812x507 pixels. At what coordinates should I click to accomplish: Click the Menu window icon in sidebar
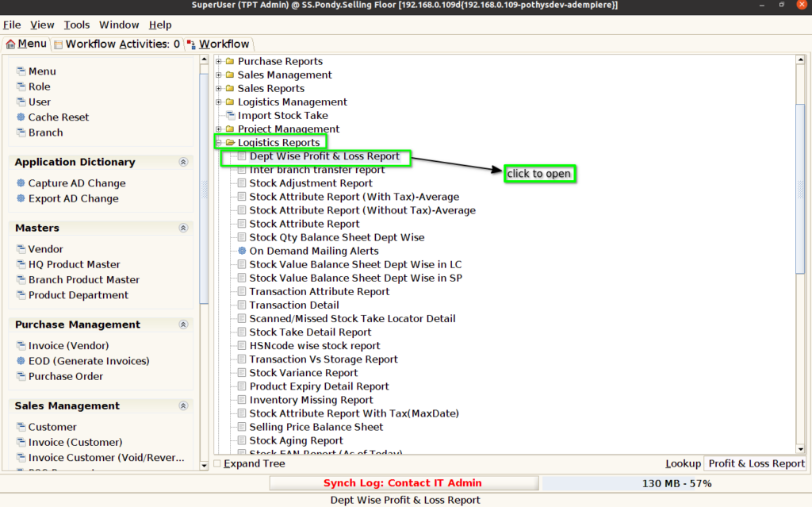tap(21, 71)
